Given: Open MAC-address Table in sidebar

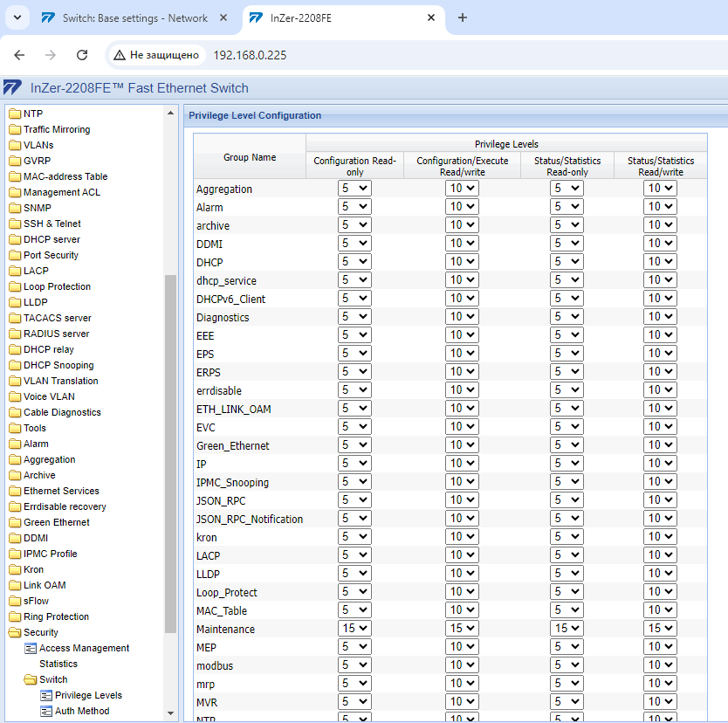Looking at the screenshot, I should coord(65,176).
